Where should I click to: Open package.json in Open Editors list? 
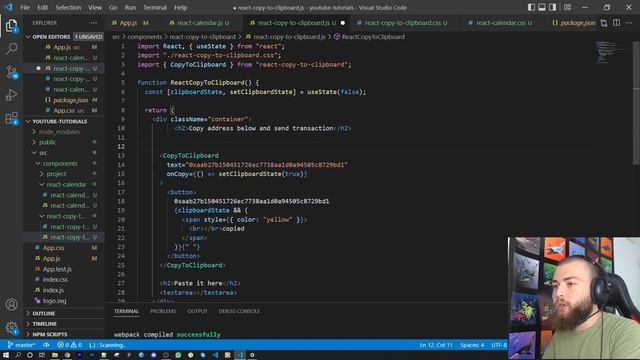coord(64,100)
